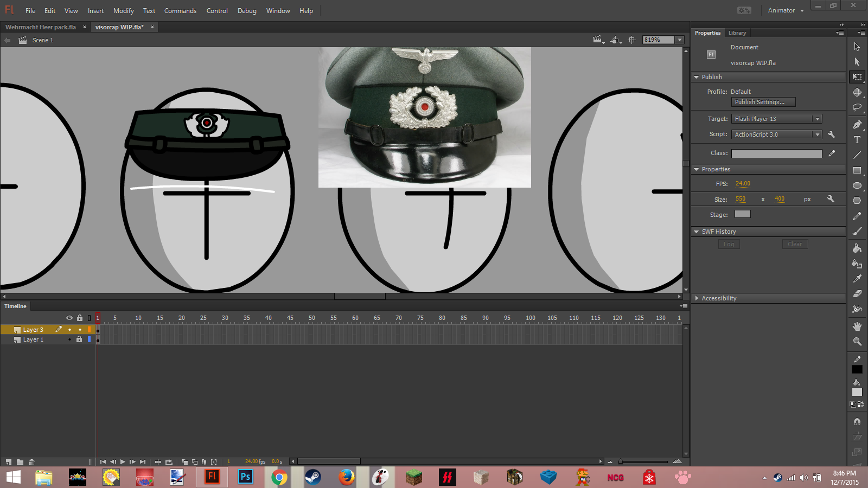
Task: Toggle Edit Multiple Frames button
Action: pos(204,462)
